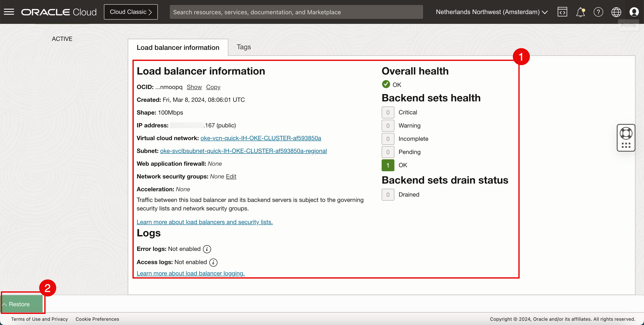Copy the load balancer OCID
Viewport: 644px width, 325px height.
pos(213,87)
